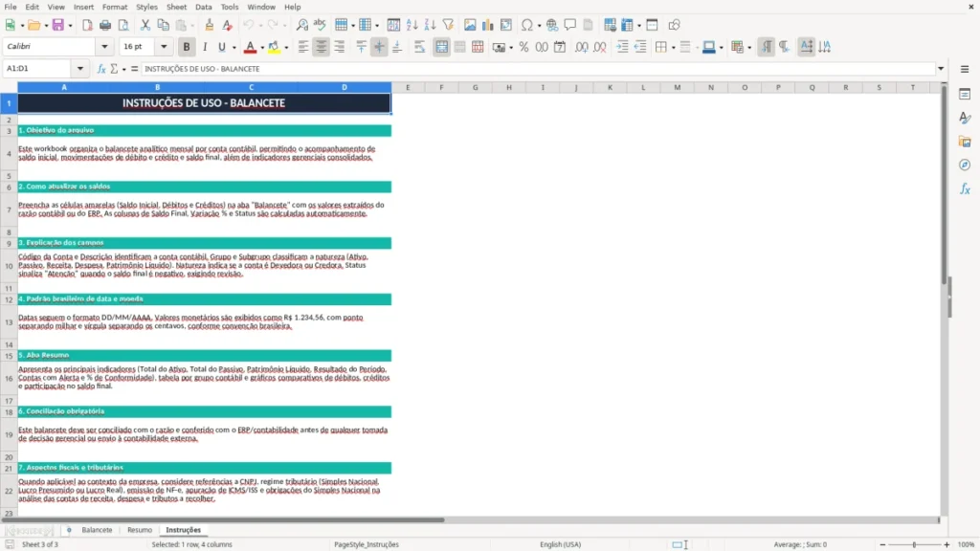Open the File menu
This screenshot has width=980, height=551.
coord(11,7)
